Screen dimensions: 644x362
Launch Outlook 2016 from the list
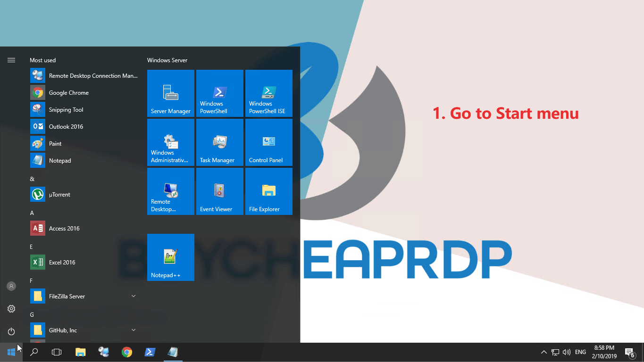click(x=84, y=126)
